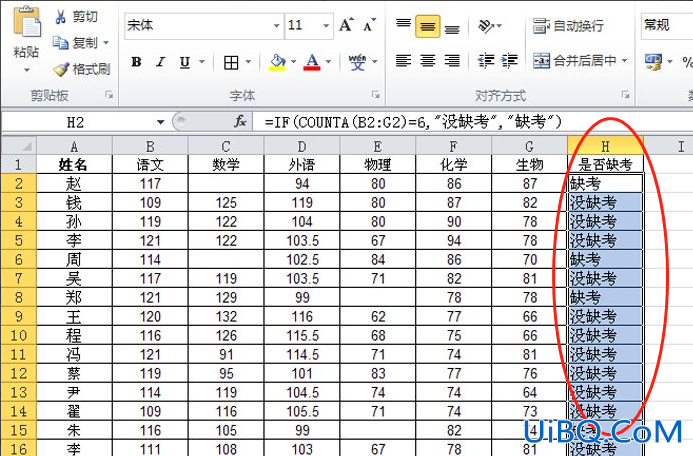This screenshot has width=693, height=456.
Task: Expand the font size dropdown showing 11
Action: pos(326,26)
